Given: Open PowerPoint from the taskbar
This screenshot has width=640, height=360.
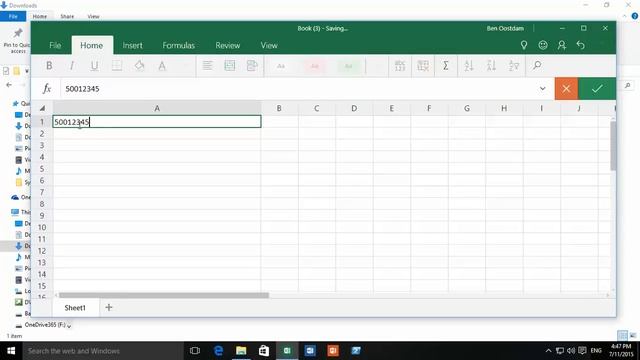Looking at the screenshot, I should (333, 351).
